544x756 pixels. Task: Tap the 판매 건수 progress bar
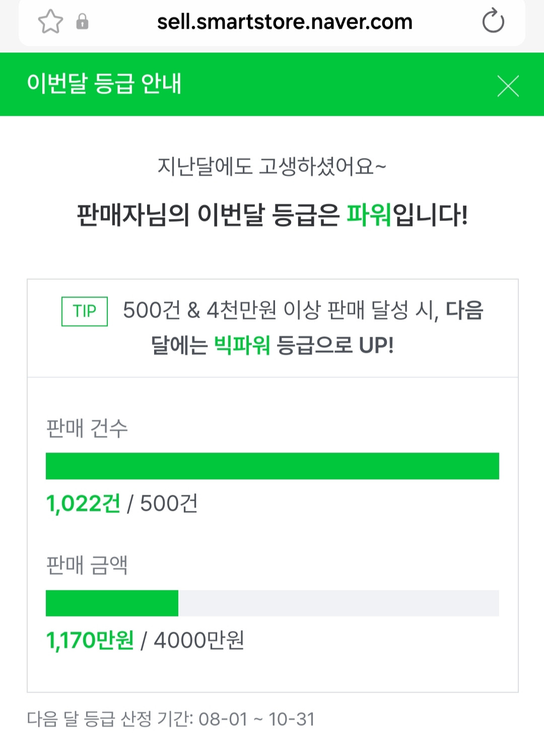point(273,466)
